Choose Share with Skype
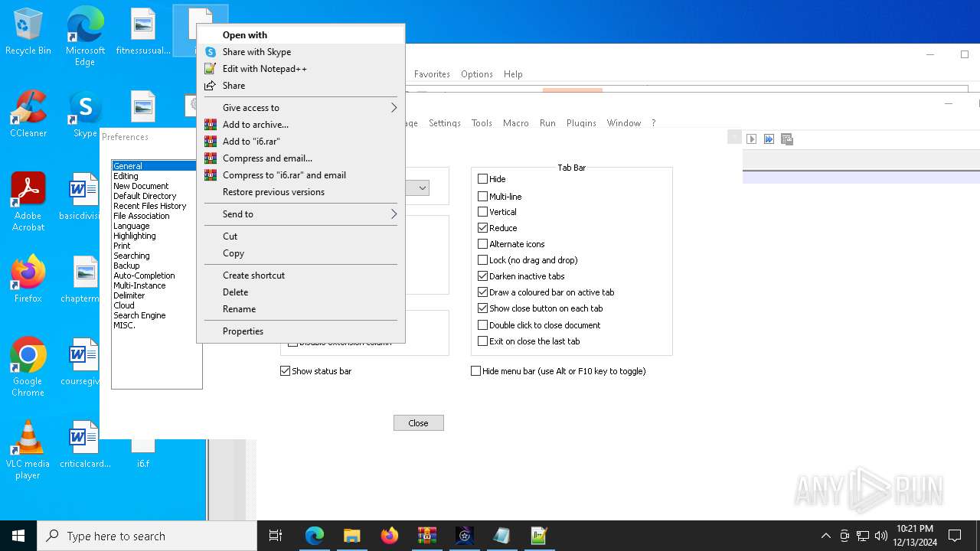The width and height of the screenshot is (980, 551). tap(301, 52)
